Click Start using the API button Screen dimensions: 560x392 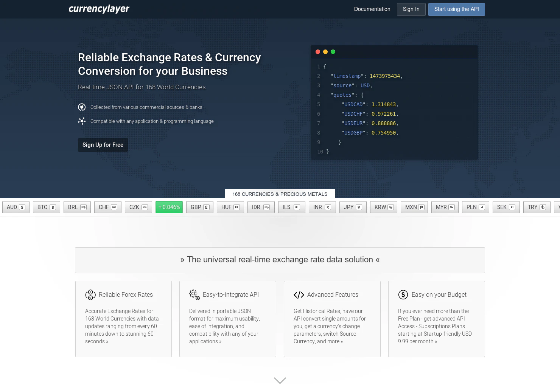coord(456,9)
